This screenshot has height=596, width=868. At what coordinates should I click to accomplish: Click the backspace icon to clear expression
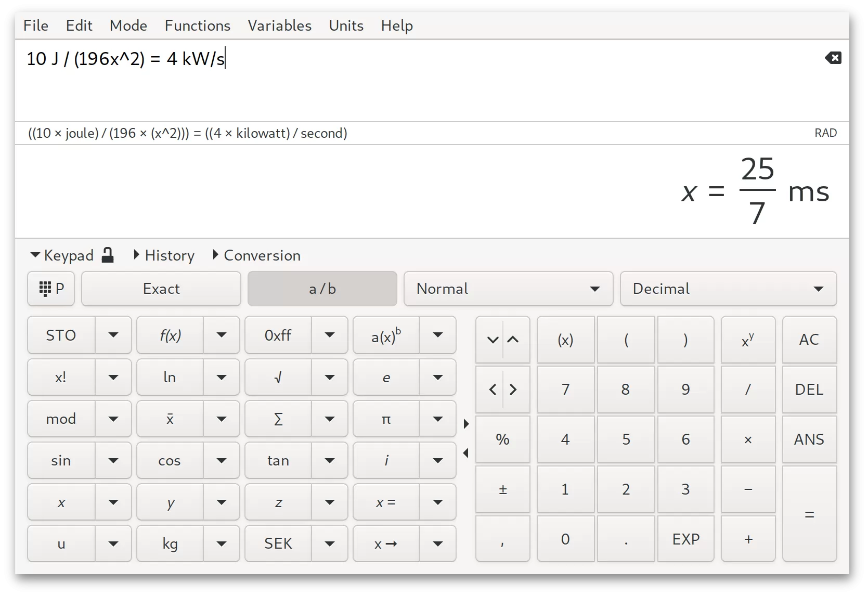click(833, 58)
